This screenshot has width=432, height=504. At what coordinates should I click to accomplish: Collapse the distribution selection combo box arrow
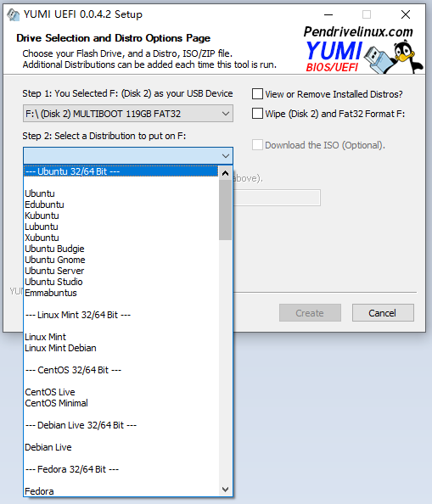tap(226, 156)
